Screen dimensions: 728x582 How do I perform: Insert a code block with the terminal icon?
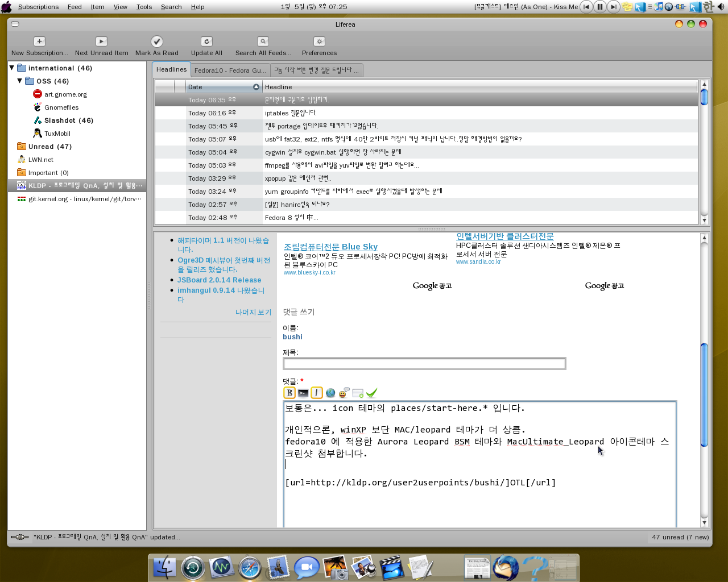point(303,393)
